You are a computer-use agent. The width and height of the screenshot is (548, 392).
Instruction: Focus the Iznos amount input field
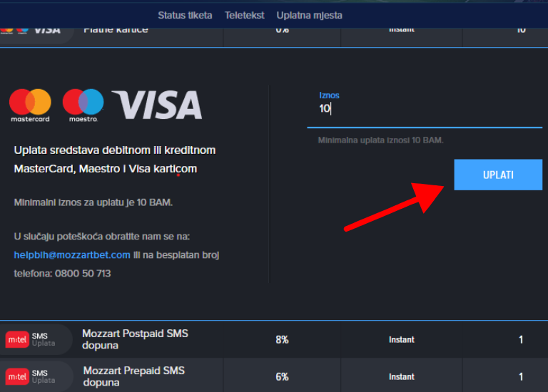[x=424, y=109]
